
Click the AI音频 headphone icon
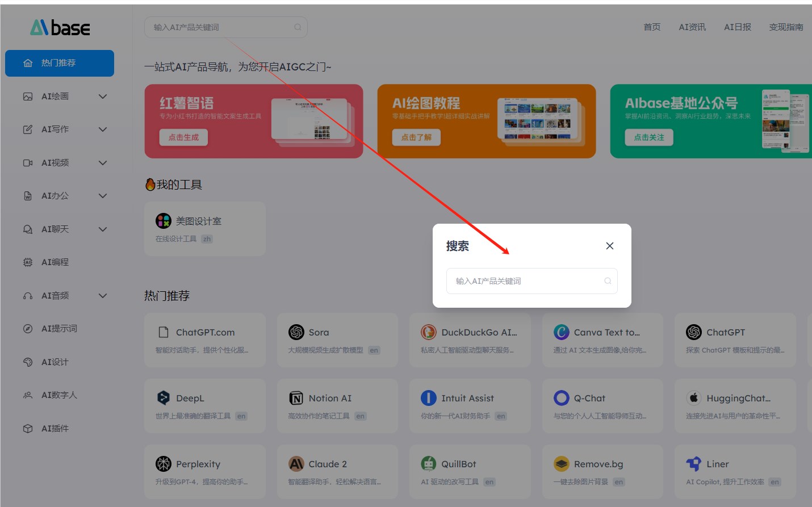tap(28, 296)
